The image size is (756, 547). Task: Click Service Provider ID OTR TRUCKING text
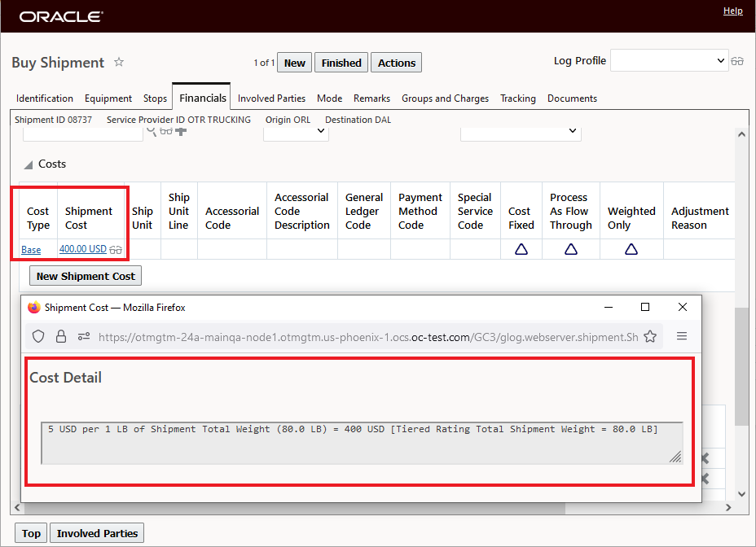click(x=178, y=120)
